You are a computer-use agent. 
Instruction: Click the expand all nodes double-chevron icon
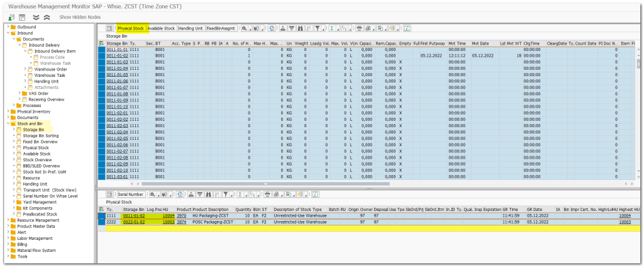pyautogui.click(x=35, y=17)
